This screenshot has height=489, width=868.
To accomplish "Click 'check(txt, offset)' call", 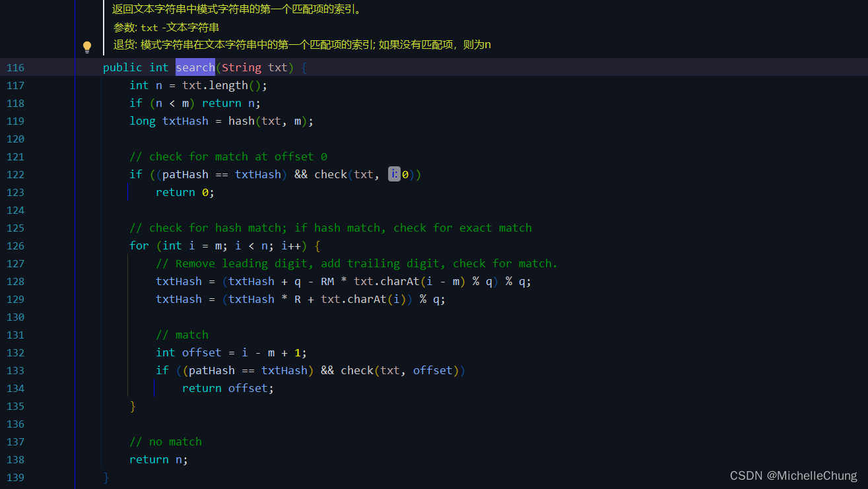I will [400, 370].
